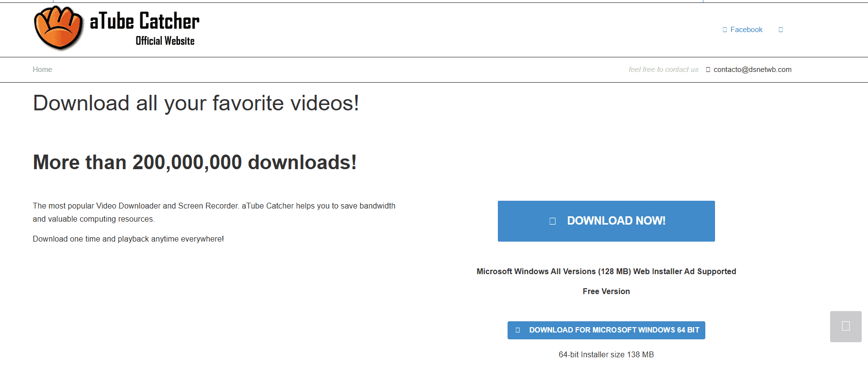Click the icon inside the DOWNLOAD NOW! button
868x367 pixels.
tap(552, 221)
